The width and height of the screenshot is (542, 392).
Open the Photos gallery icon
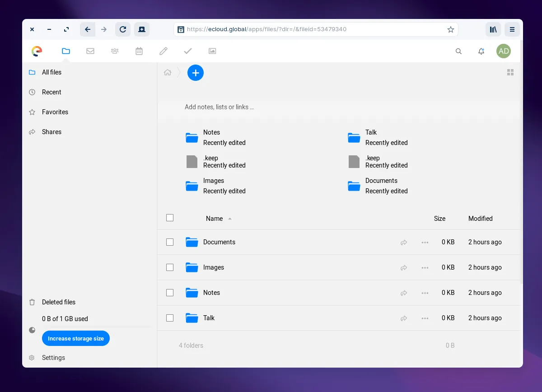[x=212, y=51]
